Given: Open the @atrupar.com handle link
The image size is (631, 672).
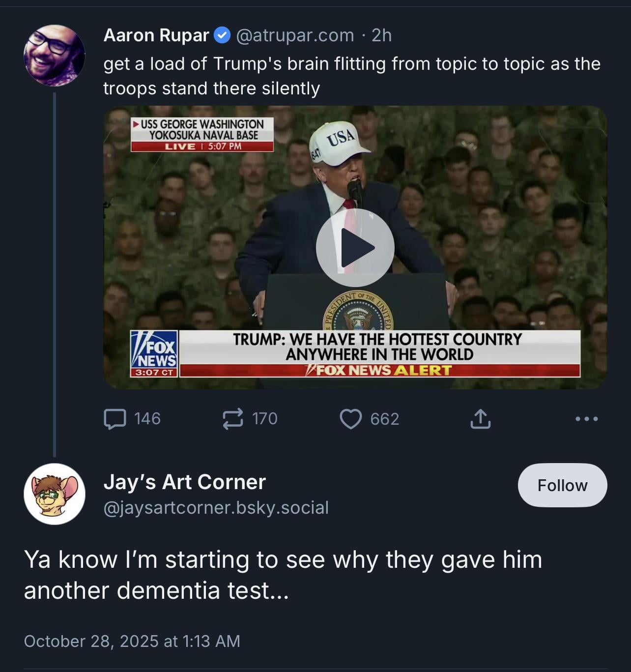Looking at the screenshot, I should [x=295, y=35].
